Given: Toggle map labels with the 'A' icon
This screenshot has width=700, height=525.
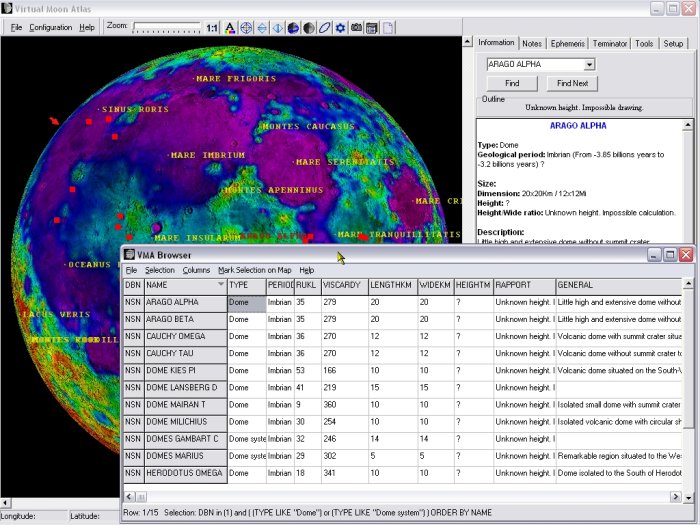Looking at the screenshot, I should [230, 28].
